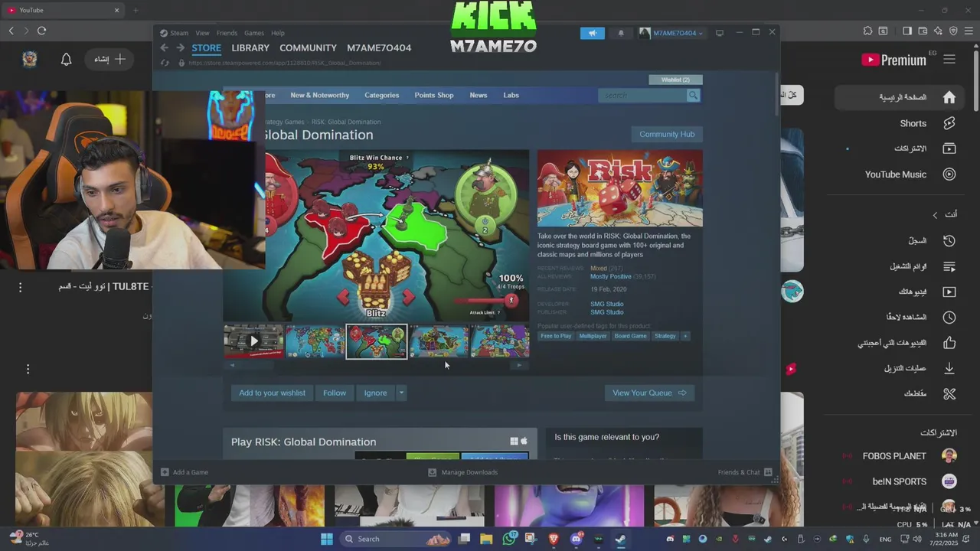Open New & Noteworthy store menu

coord(319,96)
